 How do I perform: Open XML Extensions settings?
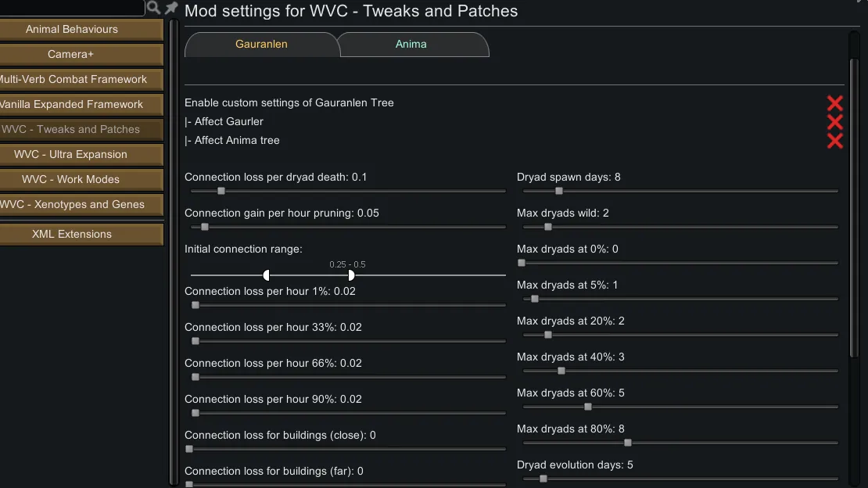coord(72,235)
